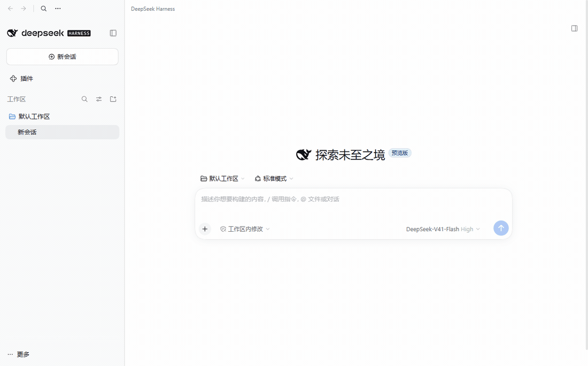The image size is (588, 366).
Task: Collapse the left sidebar panel
Action: pos(113,33)
